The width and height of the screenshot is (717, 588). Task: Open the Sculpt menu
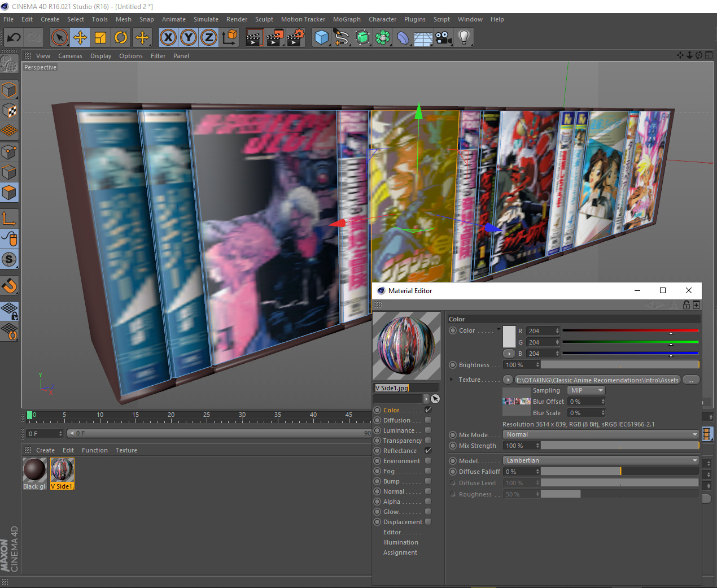coord(264,19)
